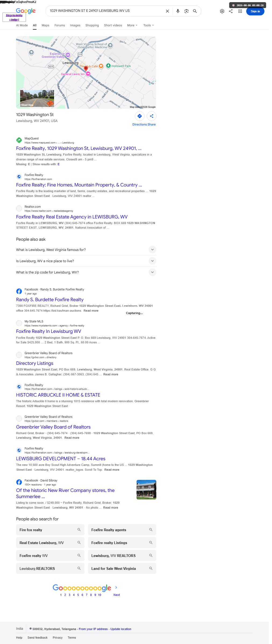Switch to the Maps tab
The height and width of the screenshot is (644, 272).
pos(45,25)
